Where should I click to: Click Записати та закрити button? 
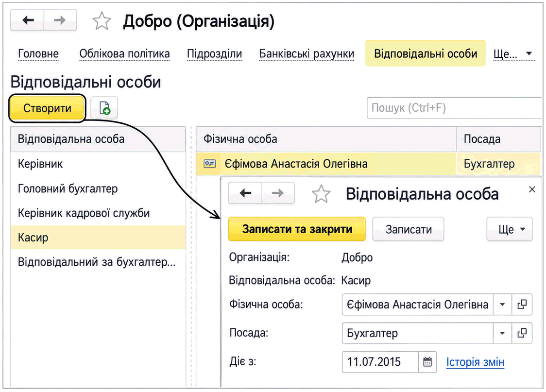click(x=297, y=229)
